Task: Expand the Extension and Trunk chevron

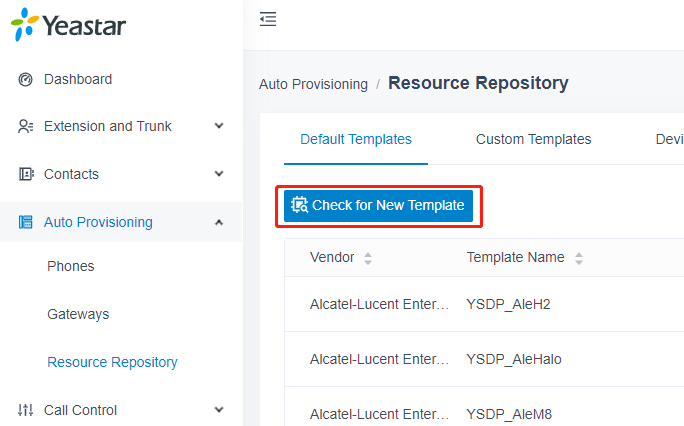Action: pyautogui.click(x=219, y=126)
